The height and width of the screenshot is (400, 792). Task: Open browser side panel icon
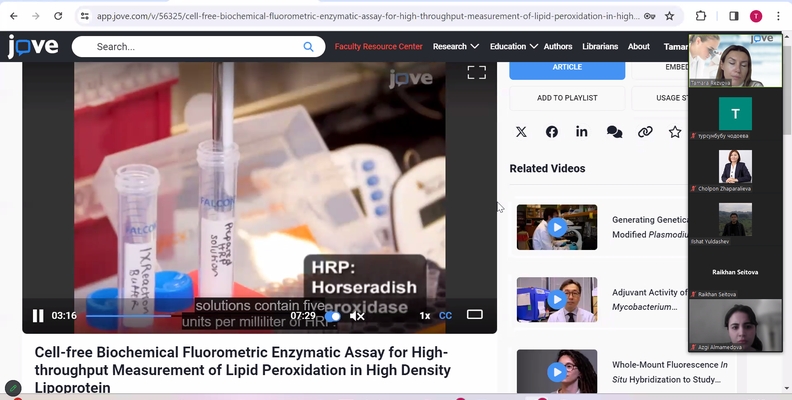[x=733, y=16]
